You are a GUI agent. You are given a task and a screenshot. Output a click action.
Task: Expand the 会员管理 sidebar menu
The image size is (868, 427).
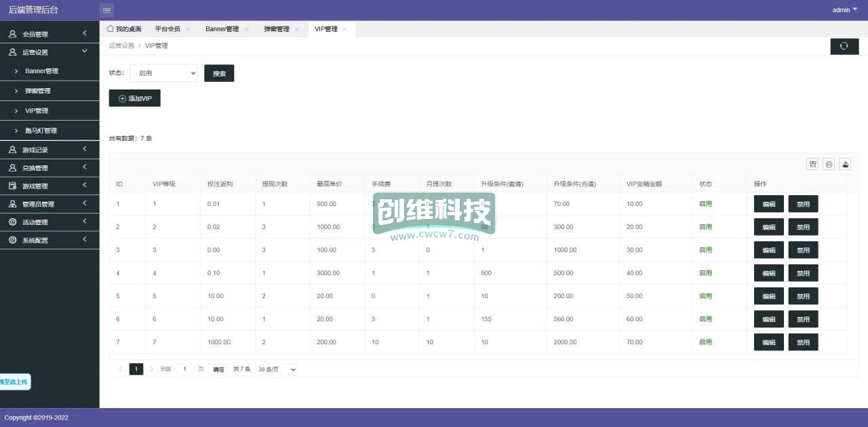click(50, 34)
